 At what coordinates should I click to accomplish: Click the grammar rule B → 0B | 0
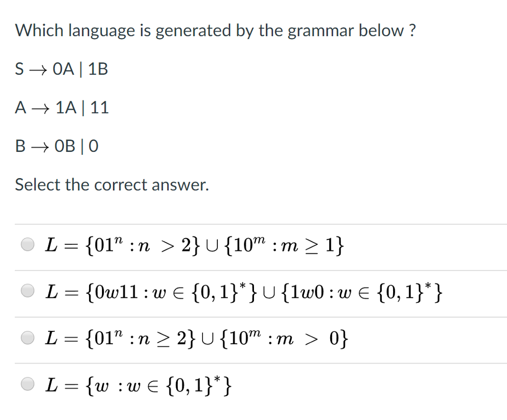[57, 146]
